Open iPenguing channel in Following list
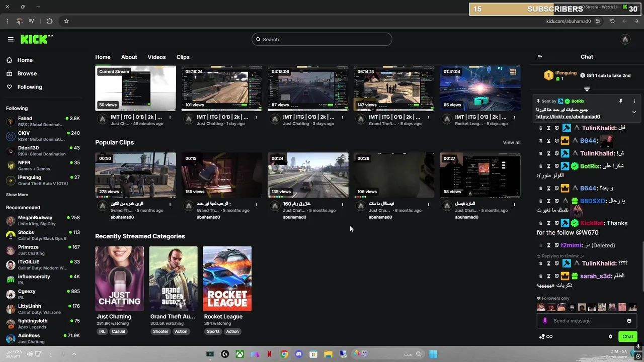 tap(43, 180)
